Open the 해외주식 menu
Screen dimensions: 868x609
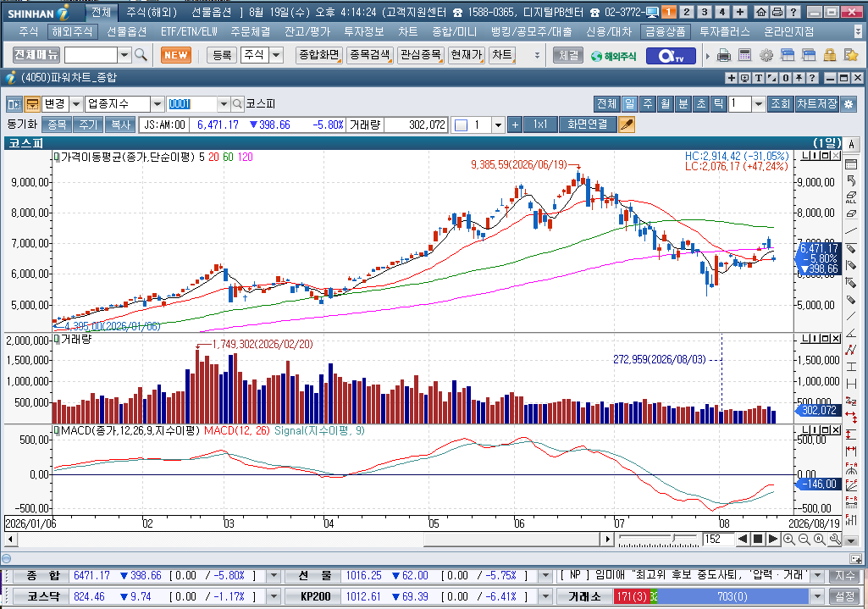(x=73, y=32)
